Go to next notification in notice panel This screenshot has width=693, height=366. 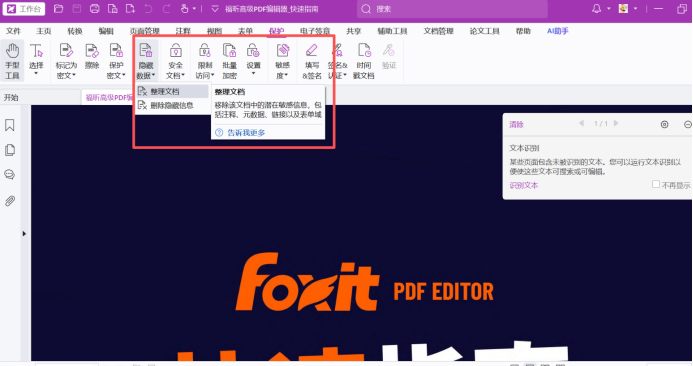pos(616,123)
